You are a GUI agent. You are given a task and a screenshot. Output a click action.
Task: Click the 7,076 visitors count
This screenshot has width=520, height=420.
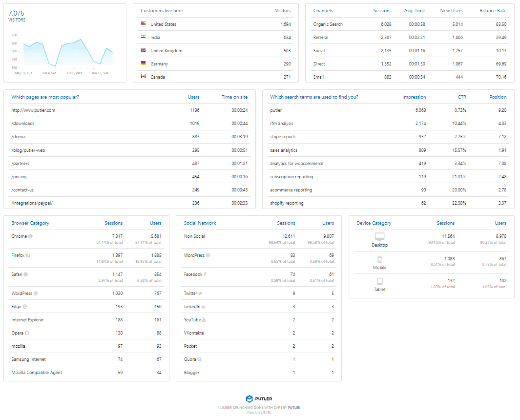(x=16, y=13)
